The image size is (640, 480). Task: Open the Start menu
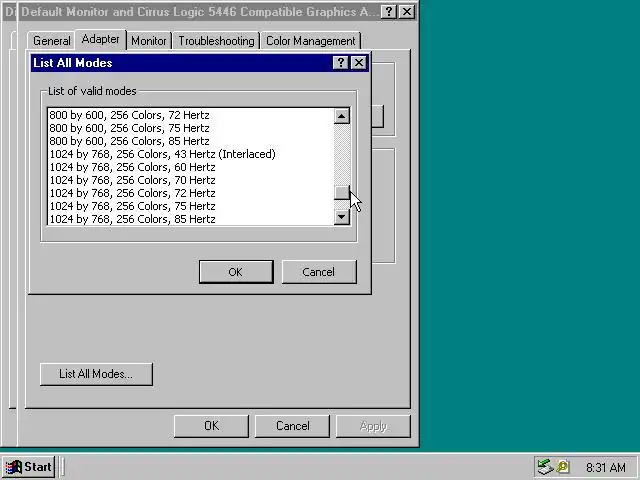[29, 467]
